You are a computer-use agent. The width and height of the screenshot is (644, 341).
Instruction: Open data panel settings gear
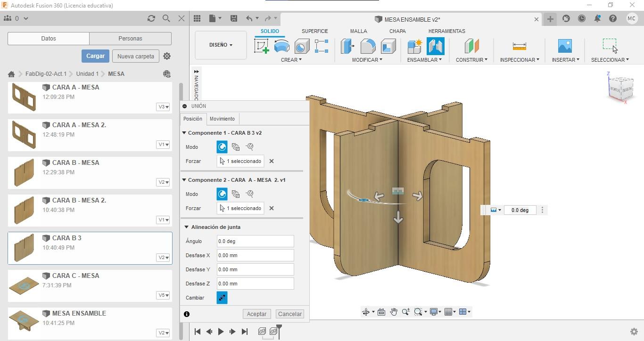pos(167,56)
